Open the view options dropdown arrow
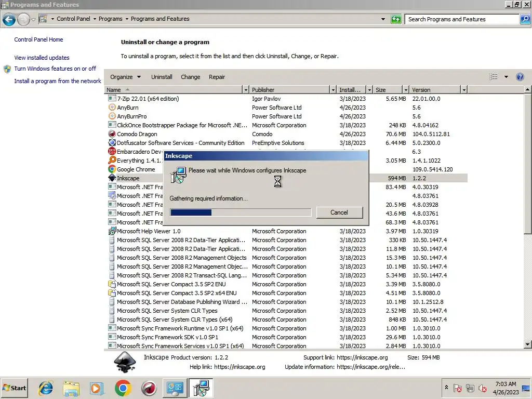This screenshot has width=532, height=399. [506, 77]
